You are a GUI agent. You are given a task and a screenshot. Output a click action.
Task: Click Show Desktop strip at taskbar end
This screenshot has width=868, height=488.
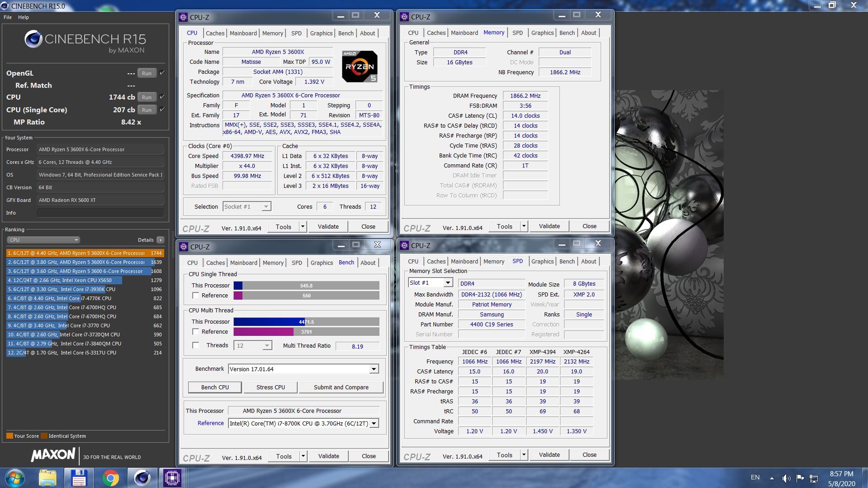pos(865,478)
